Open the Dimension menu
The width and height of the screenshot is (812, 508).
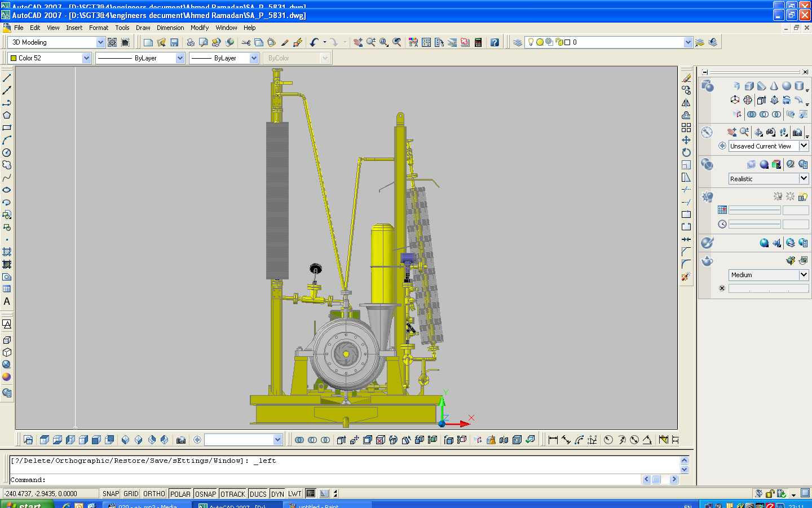tap(170, 28)
